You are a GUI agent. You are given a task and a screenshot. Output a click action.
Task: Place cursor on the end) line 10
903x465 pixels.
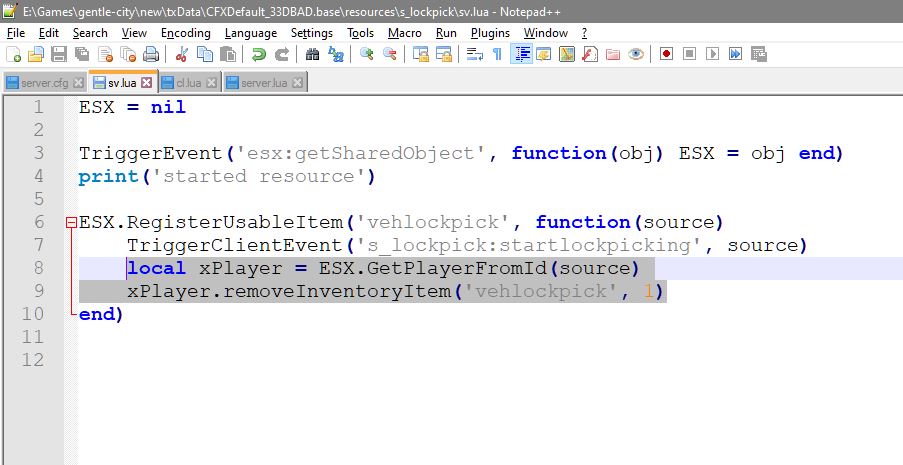click(101, 314)
